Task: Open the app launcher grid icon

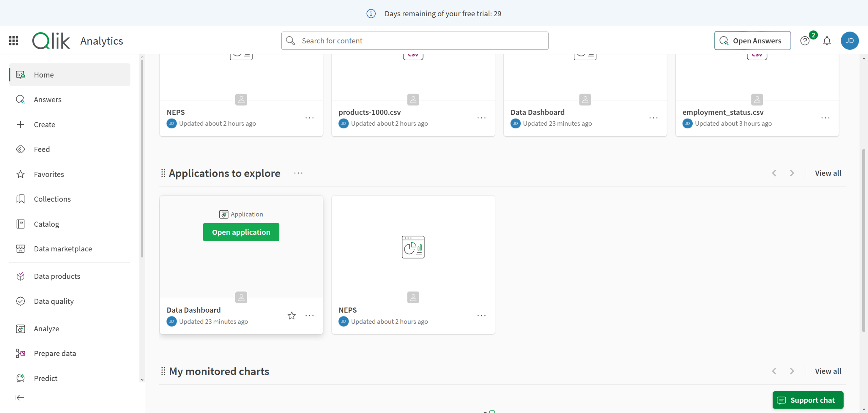Action: point(14,41)
